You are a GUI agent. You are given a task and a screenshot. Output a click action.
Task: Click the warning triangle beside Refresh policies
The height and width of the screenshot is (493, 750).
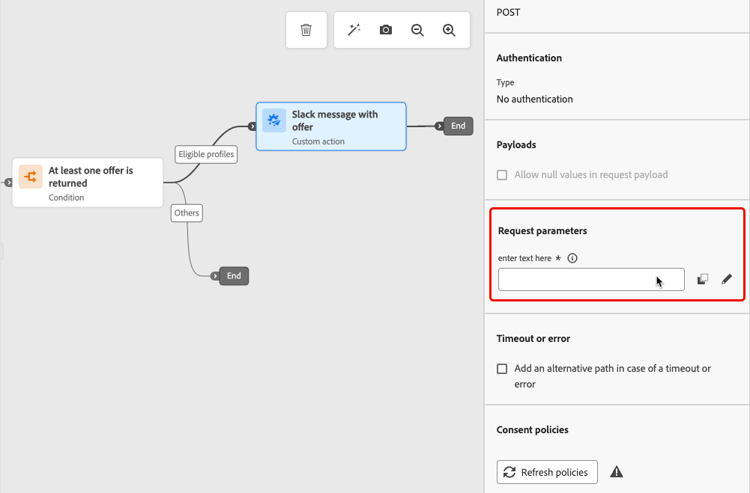click(x=616, y=472)
